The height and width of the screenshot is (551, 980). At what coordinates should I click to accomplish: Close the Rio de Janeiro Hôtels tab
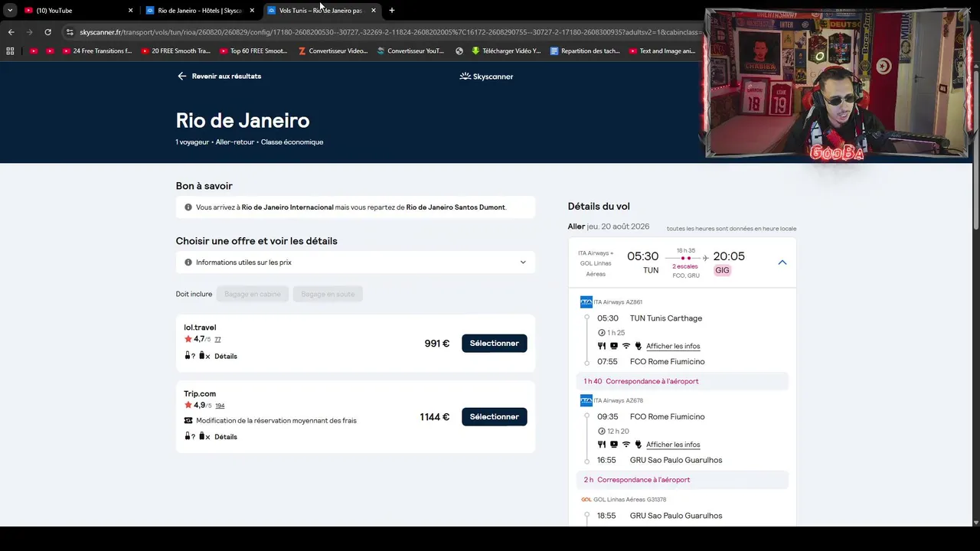(252, 11)
